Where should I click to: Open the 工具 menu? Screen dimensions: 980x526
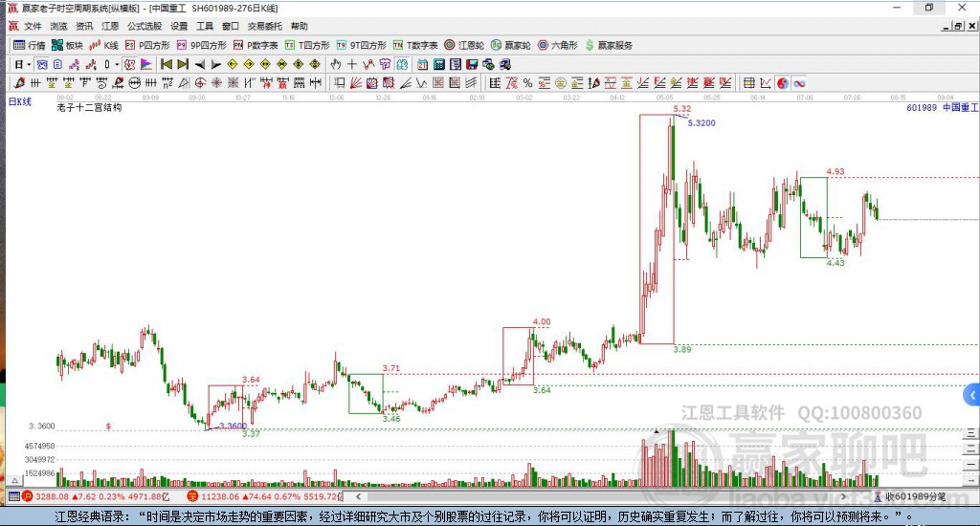(x=205, y=26)
